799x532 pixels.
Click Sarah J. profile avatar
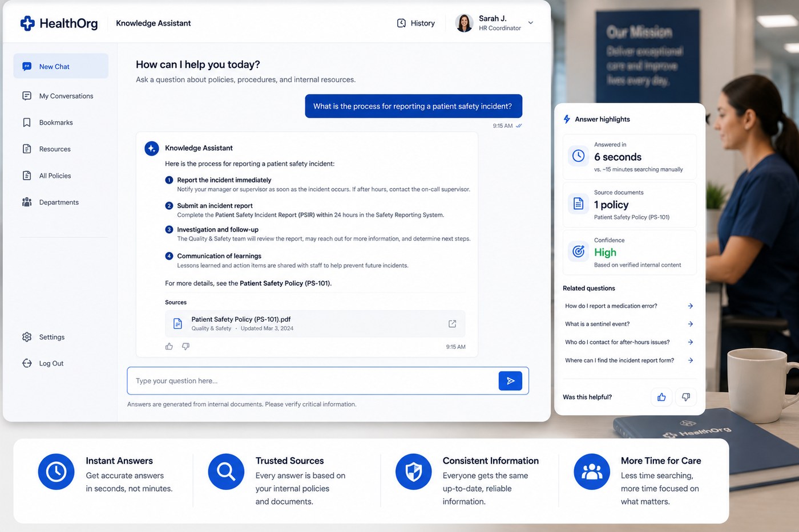(464, 23)
